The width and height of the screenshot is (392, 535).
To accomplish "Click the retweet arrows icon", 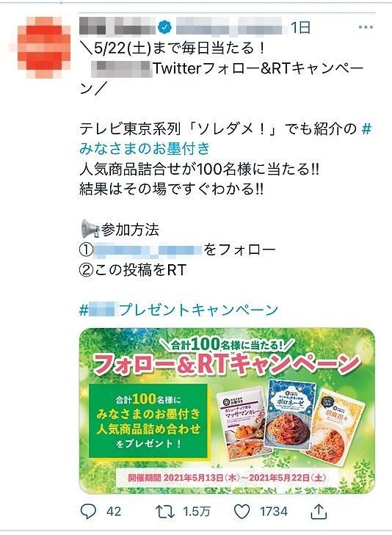I will [165, 512].
